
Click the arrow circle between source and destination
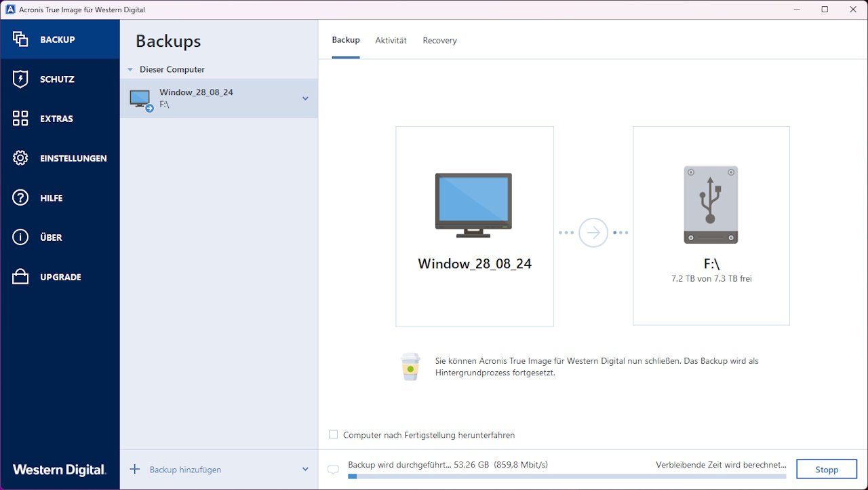pyautogui.click(x=593, y=233)
